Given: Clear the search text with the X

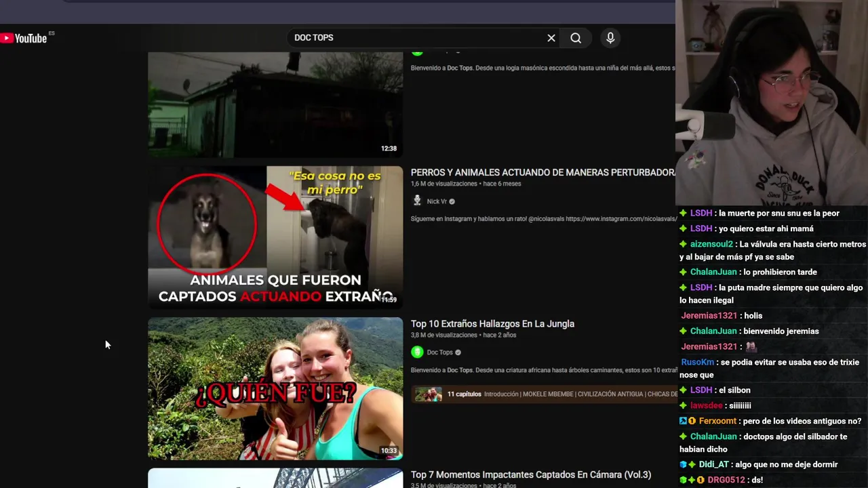Looking at the screenshot, I should tap(551, 38).
